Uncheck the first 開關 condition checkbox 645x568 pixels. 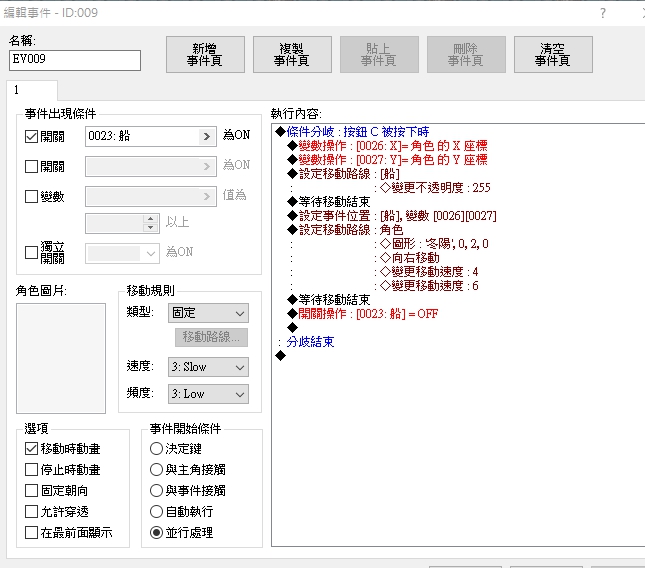[x=32, y=136]
